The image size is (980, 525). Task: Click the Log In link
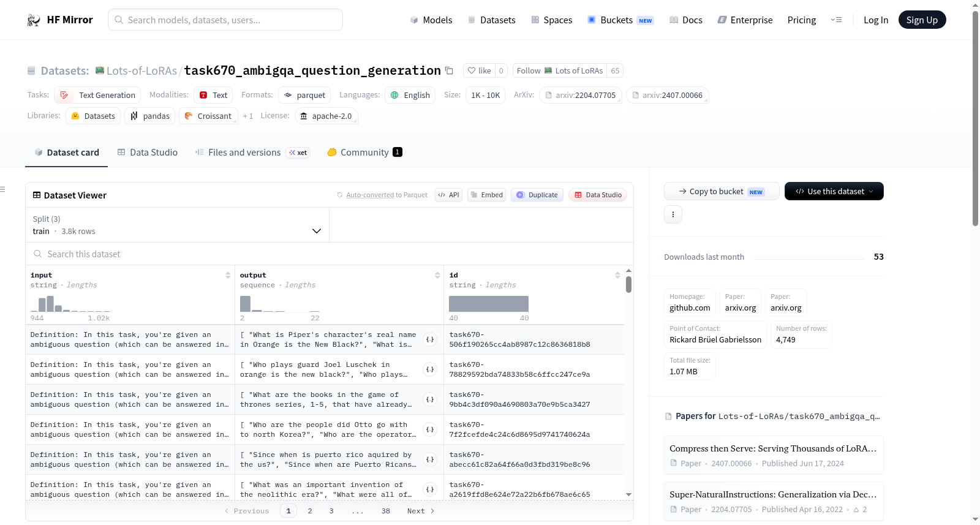(x=876, y=20)
